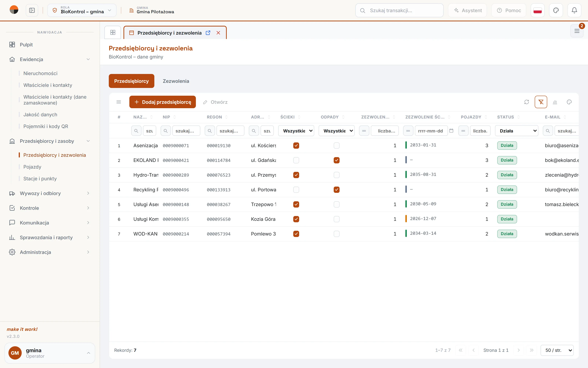
Task: Switch to the Zezwolenia tab
Action: point(176,81)
